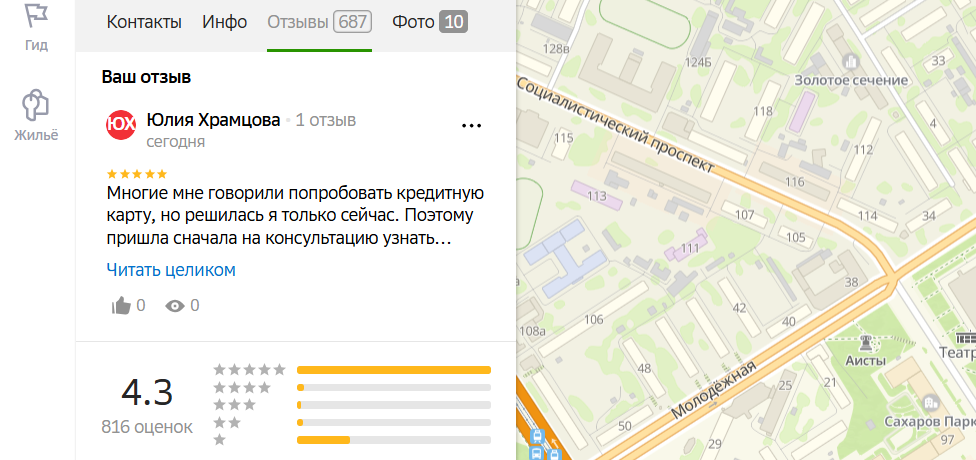976x460 pixels.
Task: Click the 4.3 overall rating
Action: point(147,392)
